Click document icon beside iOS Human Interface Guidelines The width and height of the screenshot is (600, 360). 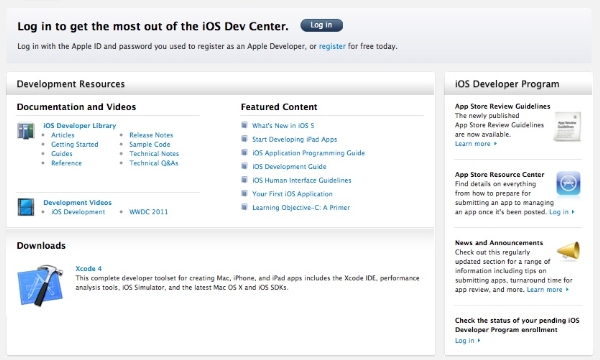244,179
